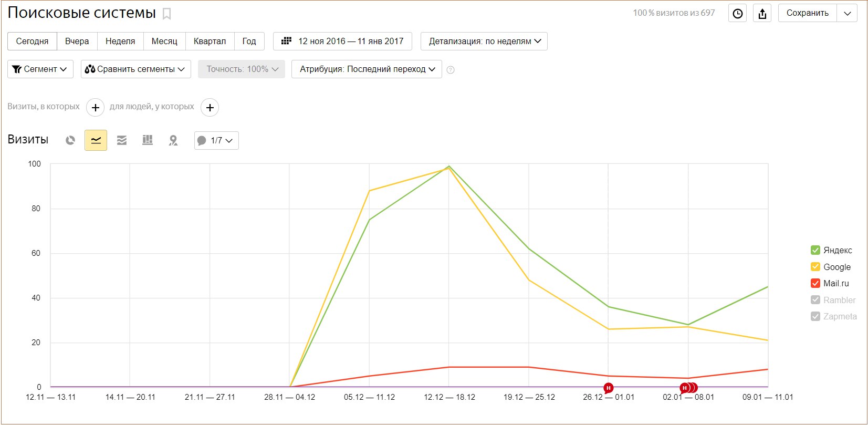Click x-axis label 28.11 — 04.12

point(290,397)
